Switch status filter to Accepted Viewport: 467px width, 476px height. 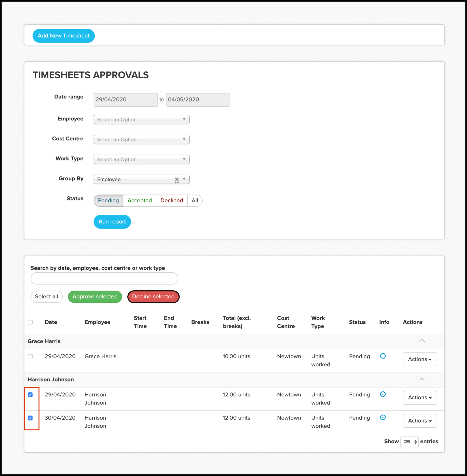coord(139,200)
